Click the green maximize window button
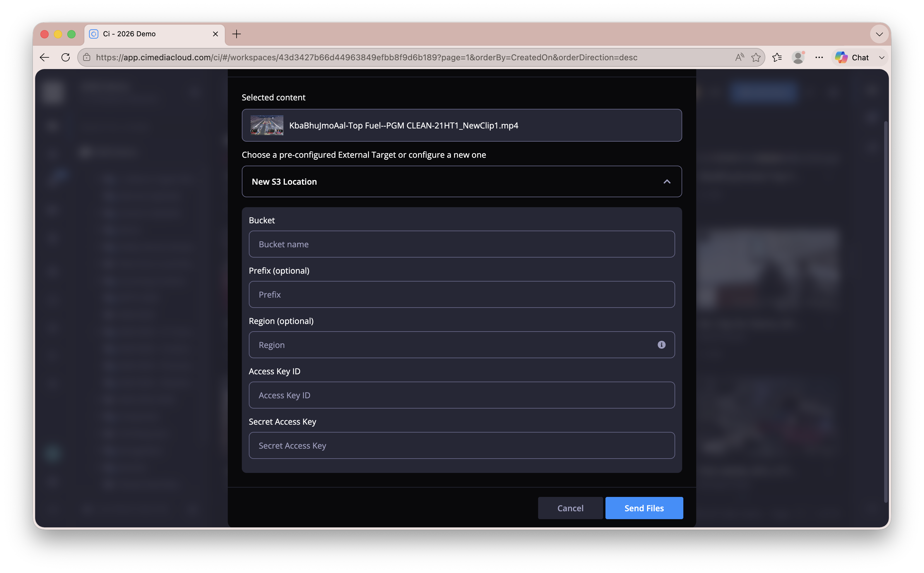The width and height of the screenshot is (924, 573). [71, 34]
